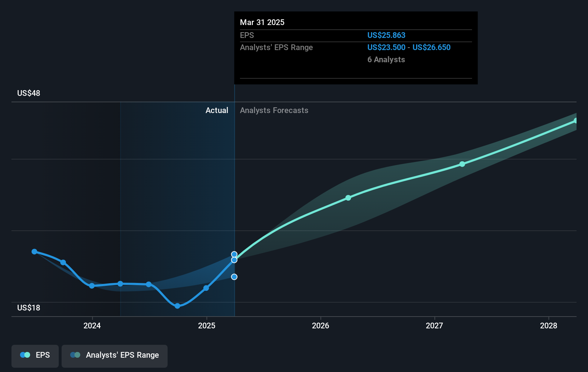The width and height of the screenshot is (588, 372).
Task: Click the EPS point at late 2023
Action: click(63, 263)
